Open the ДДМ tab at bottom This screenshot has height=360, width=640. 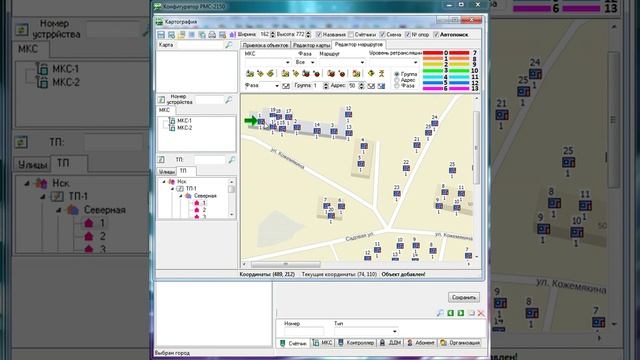coord(390,343)
